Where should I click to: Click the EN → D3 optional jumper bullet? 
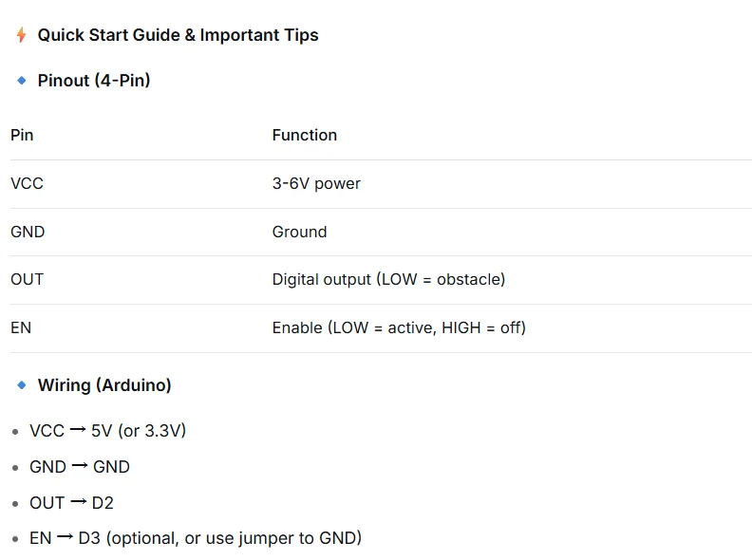196,538
